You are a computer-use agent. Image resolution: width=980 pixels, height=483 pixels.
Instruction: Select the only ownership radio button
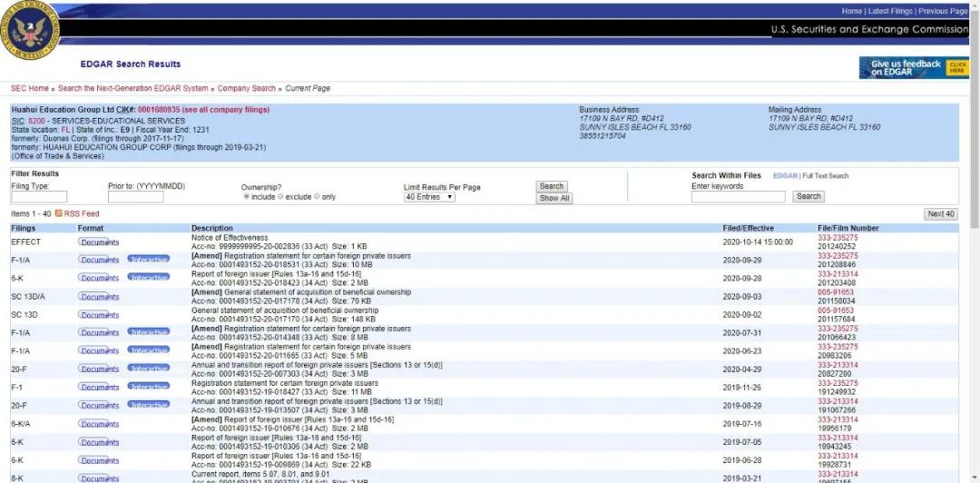click(x=318, y=197)
